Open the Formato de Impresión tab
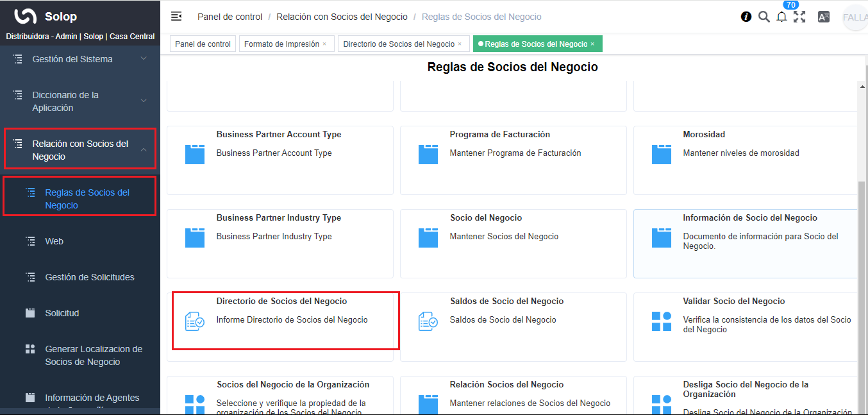 point(282,43)
